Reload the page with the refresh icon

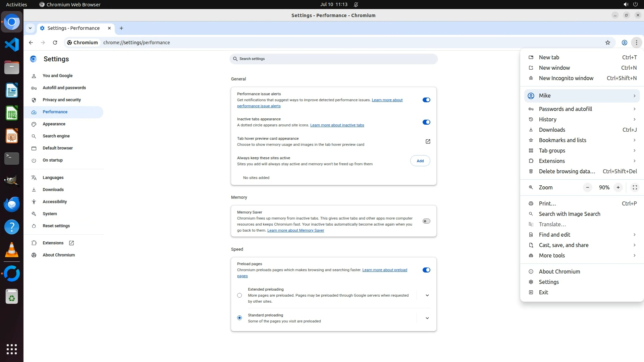coord(55,43)
